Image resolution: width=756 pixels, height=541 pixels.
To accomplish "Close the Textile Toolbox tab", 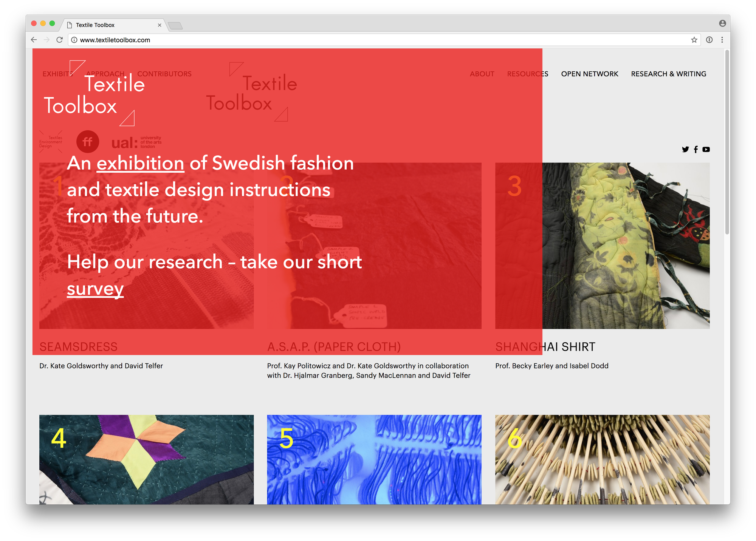I will [x=160, y=25].
